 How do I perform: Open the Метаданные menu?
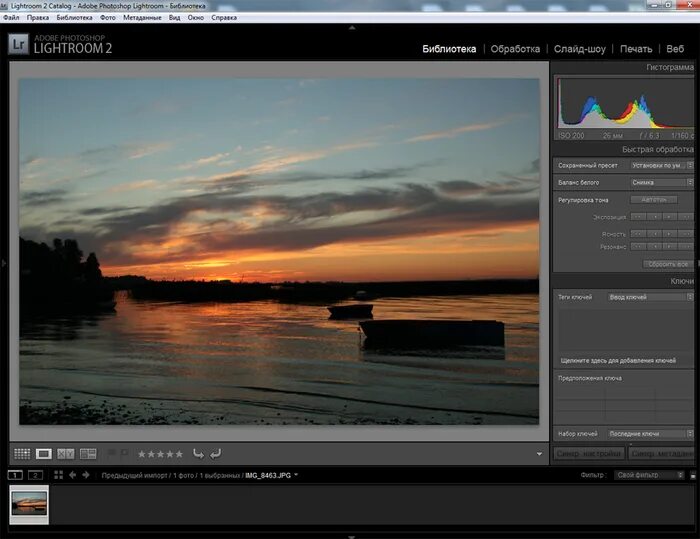142,17
